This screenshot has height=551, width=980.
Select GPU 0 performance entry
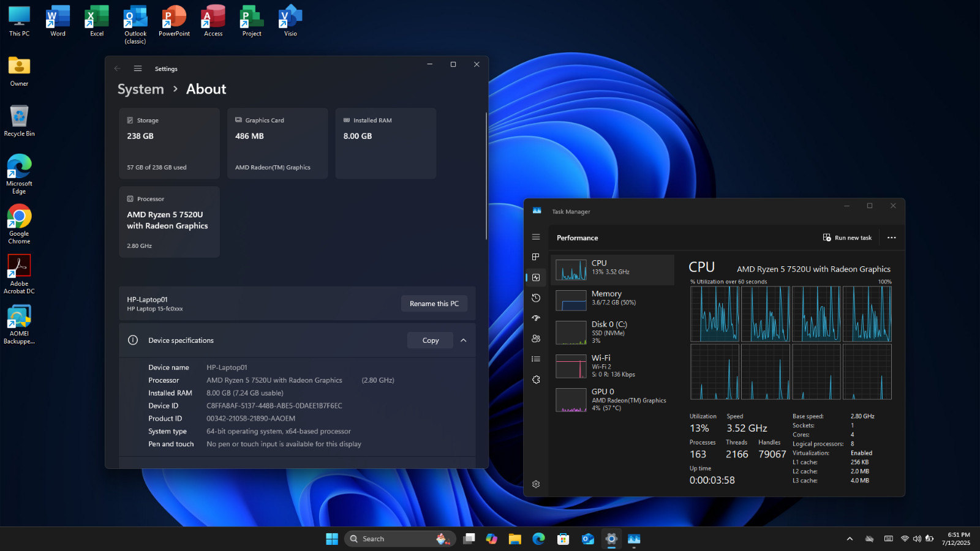[612, 400]
